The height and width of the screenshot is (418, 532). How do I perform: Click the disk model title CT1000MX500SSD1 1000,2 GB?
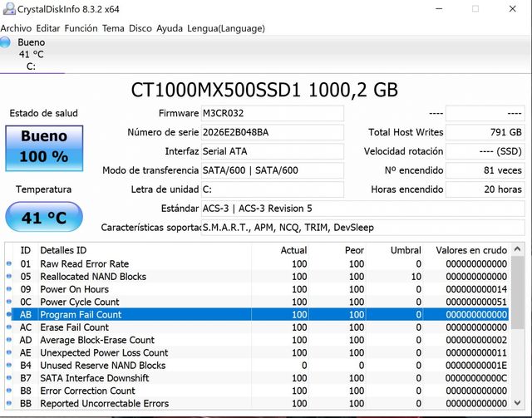pyautogui.click(x=264, y=90)
